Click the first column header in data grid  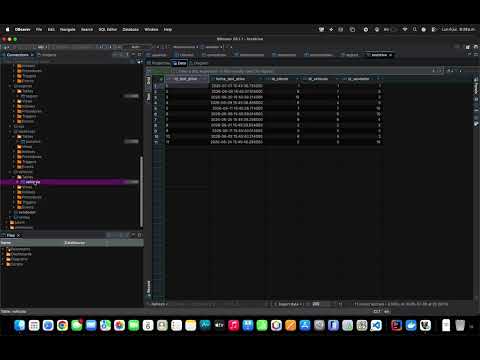186,79
